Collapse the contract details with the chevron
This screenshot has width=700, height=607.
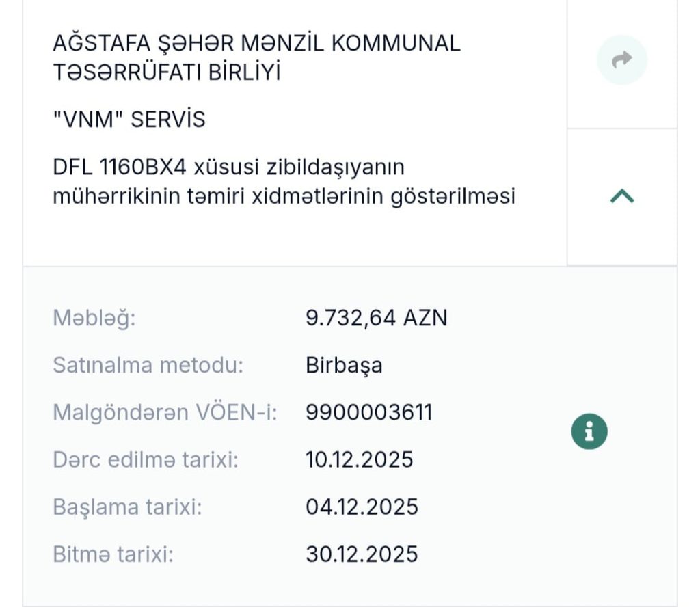click(x=621, y=197)
